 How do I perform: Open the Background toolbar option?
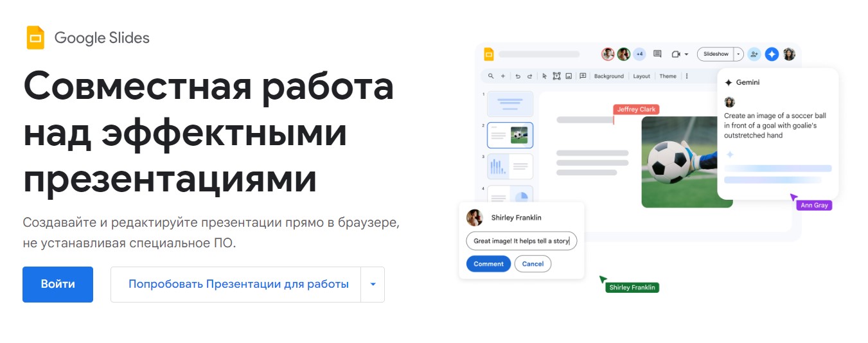pyautogui.click(x=608, y=76)
